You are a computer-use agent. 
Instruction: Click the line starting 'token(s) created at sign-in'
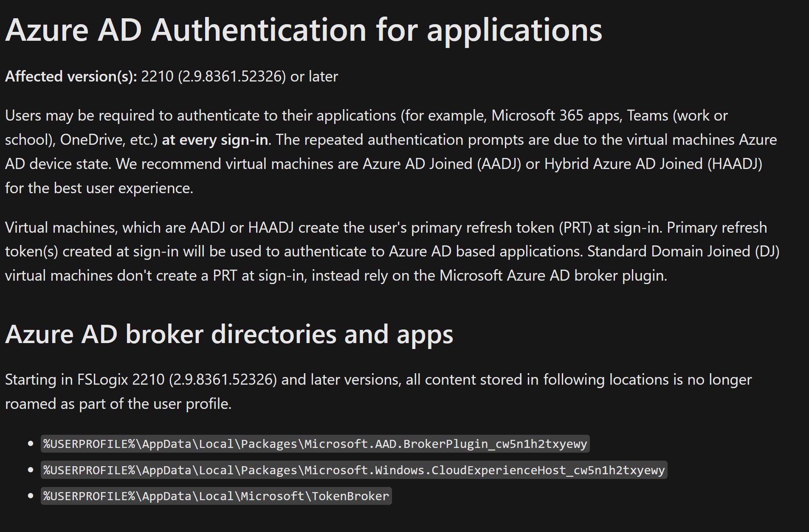point(392,251)
